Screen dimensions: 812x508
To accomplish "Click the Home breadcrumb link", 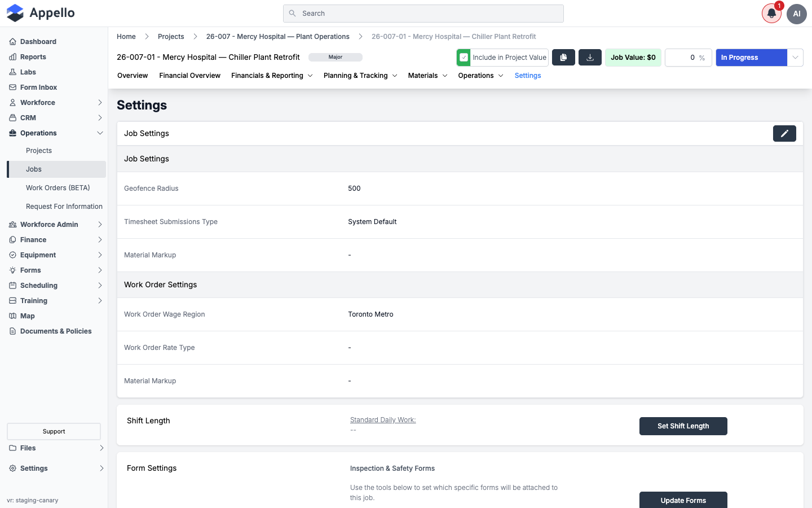I will 126,37.
